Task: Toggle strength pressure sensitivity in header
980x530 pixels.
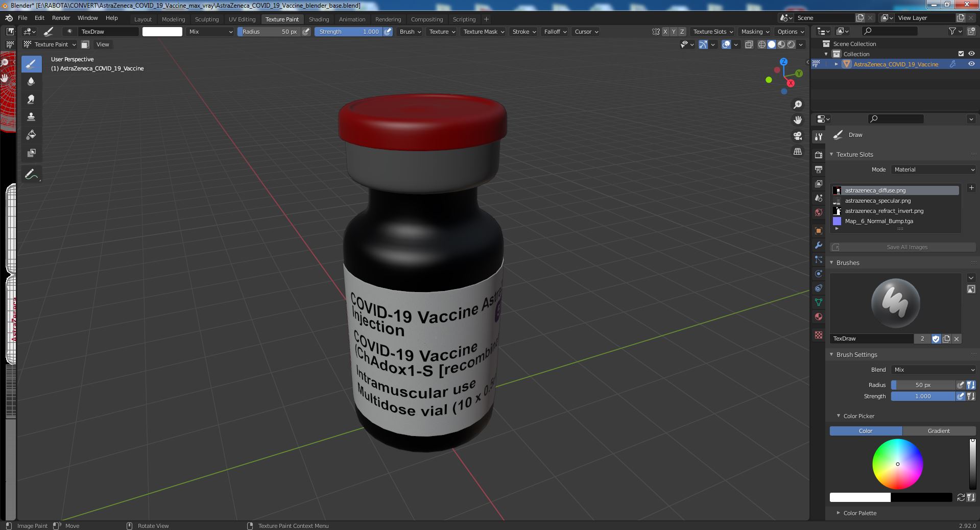Action: pyautogui.click(x=388, y=32)
